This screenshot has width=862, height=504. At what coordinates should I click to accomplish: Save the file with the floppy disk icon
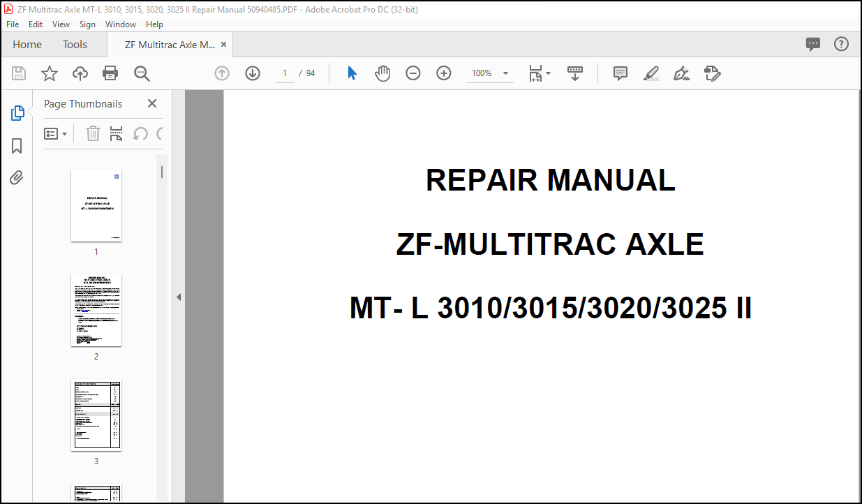[19, 73]
